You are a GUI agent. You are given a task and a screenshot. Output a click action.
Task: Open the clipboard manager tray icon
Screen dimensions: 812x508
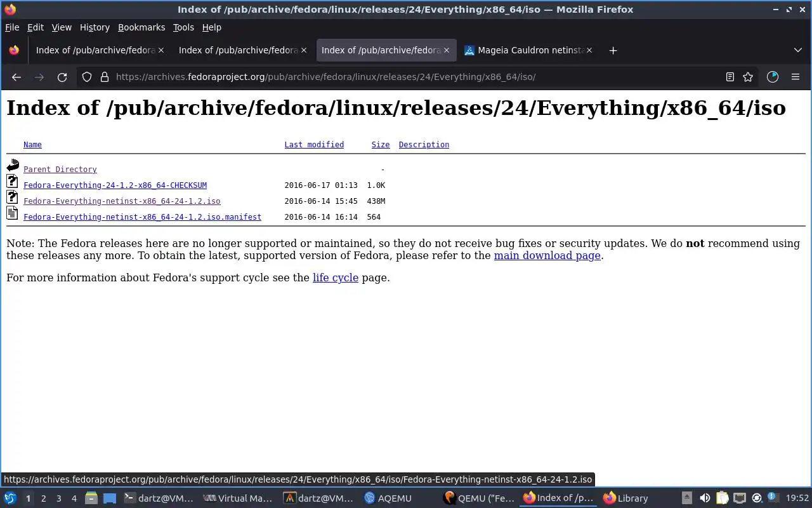[722, 498]
